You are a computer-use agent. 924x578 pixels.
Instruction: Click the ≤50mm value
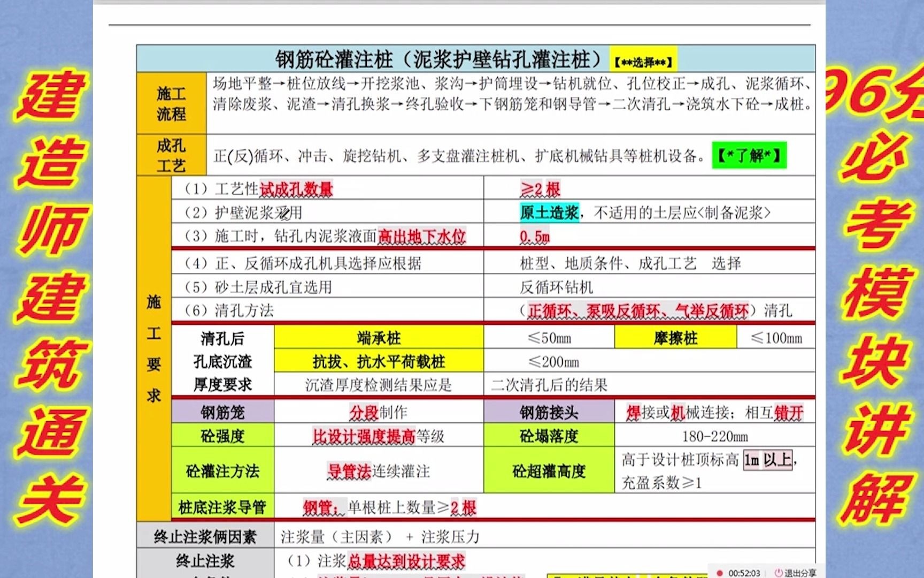pos(549,338)
